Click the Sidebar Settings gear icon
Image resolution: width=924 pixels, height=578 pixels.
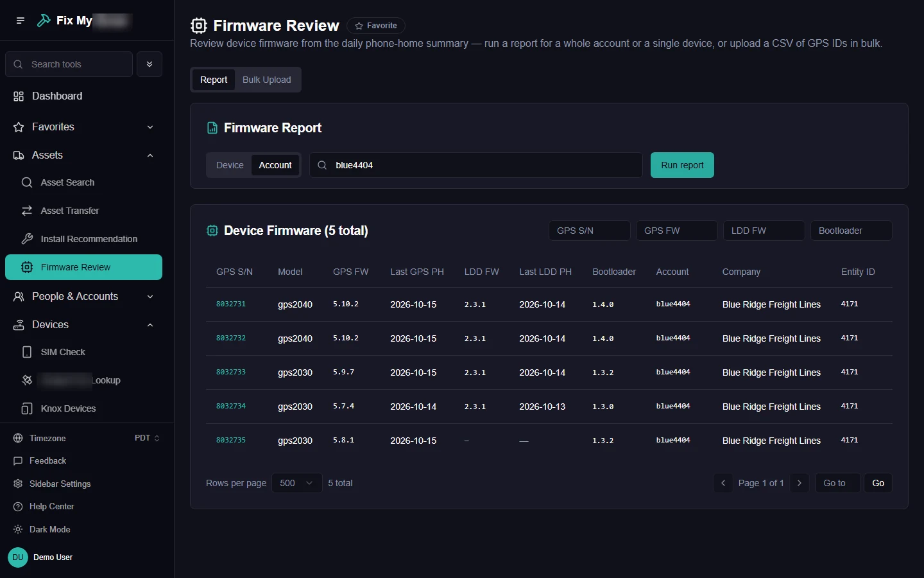[x=18, y=484]
